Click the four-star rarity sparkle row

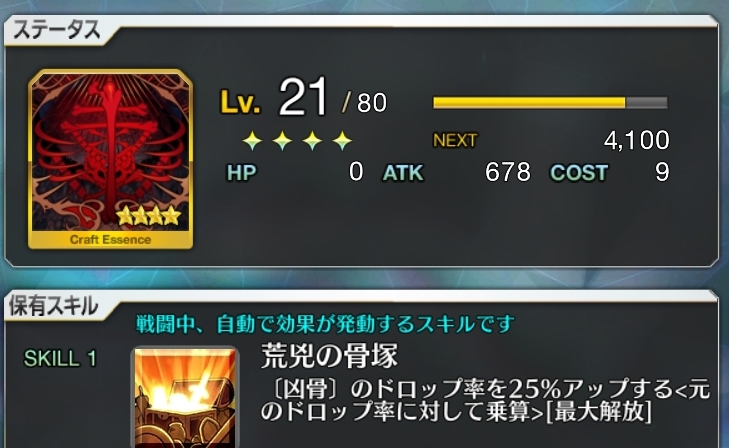click(298, 140)
